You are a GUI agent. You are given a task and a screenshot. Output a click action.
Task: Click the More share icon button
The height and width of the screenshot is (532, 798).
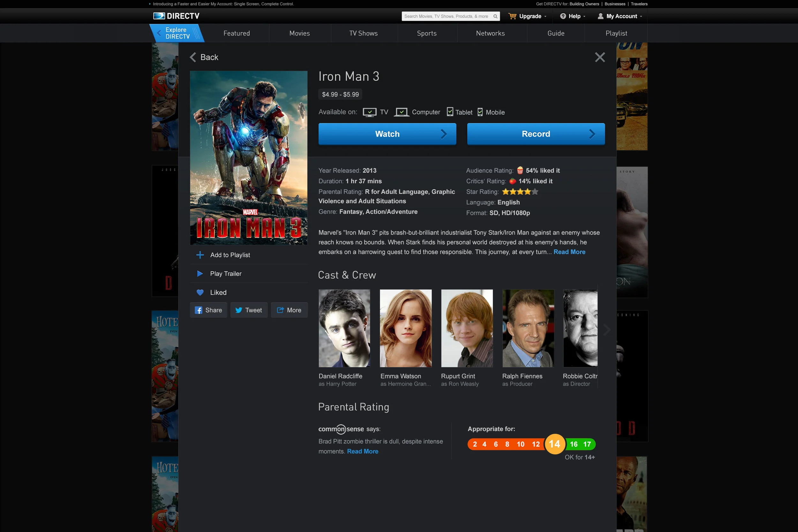(x=289, y=310)
